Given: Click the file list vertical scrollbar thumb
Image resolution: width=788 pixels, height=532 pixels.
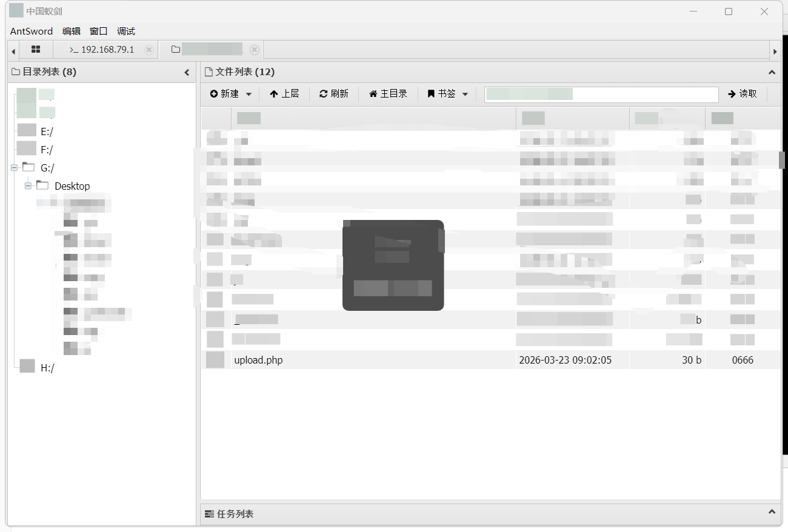Looking at the screenshot, I should point(782,160).
